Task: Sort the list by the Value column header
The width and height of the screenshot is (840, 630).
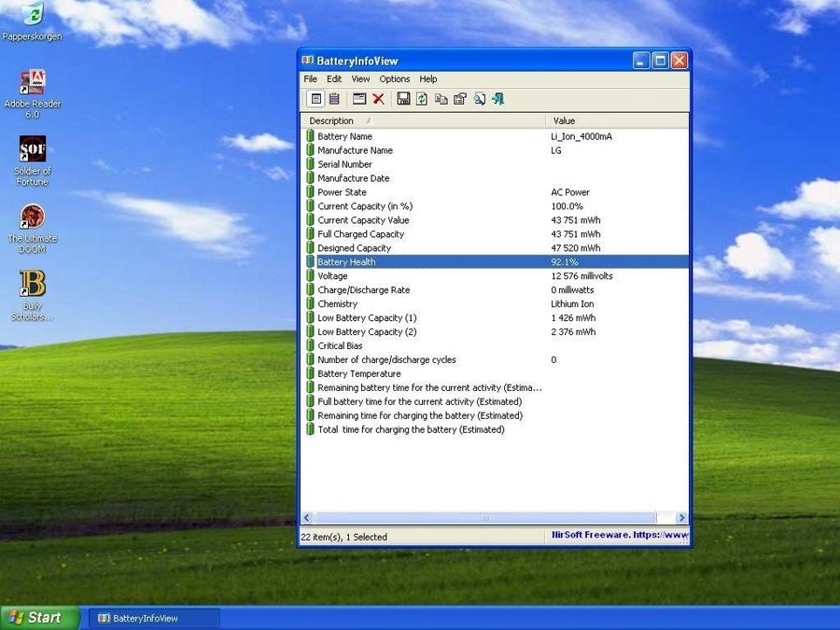Action: pyautogui.click(x=617, y=120)
